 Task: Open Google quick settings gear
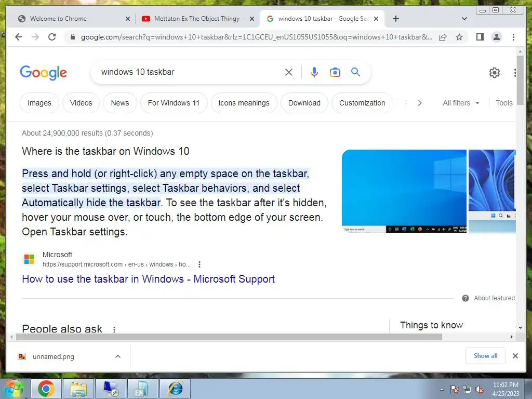click(495, 73)
